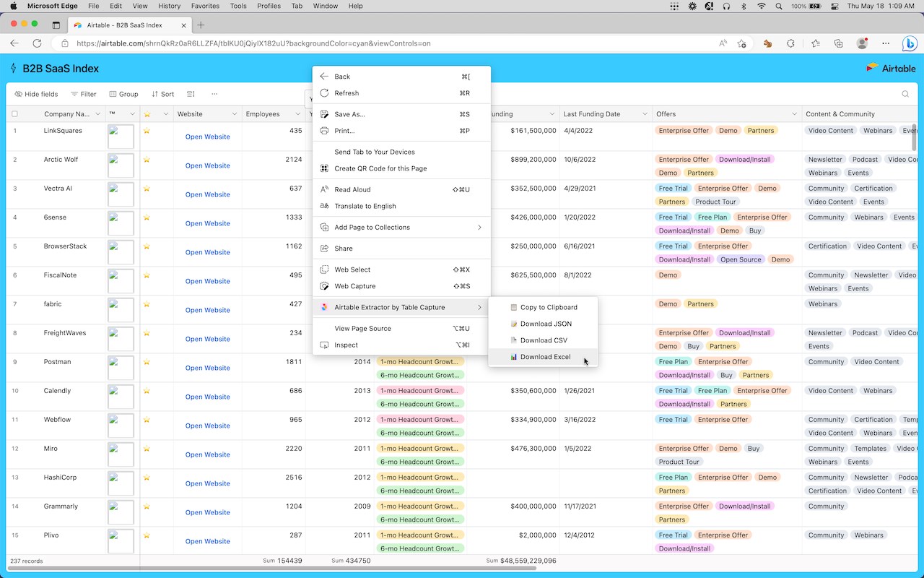The width and height of the screenshot is (924, 578).
Task: Select the Airtable – B2B SaaS Index tab
Action: (x=130, y=25)
